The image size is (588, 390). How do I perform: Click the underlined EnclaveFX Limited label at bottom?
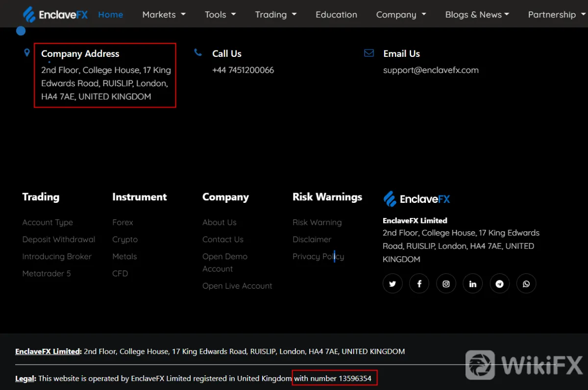[49, 351]
